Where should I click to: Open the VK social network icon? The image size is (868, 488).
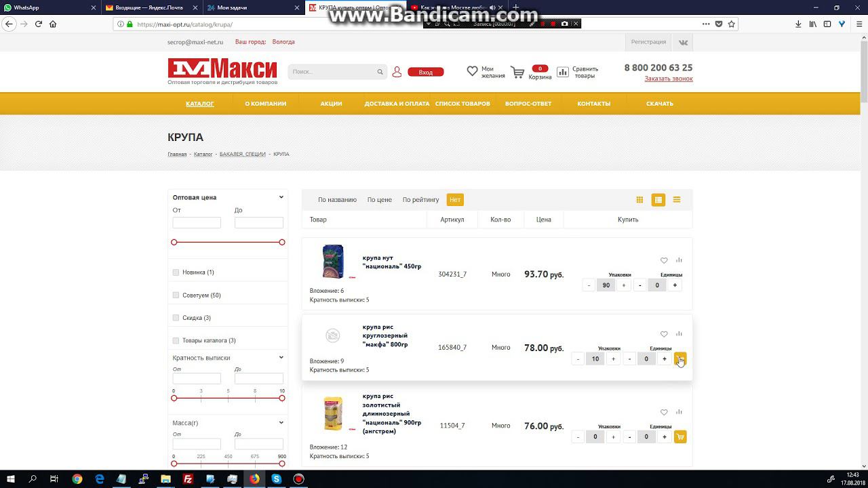point(683,42)
